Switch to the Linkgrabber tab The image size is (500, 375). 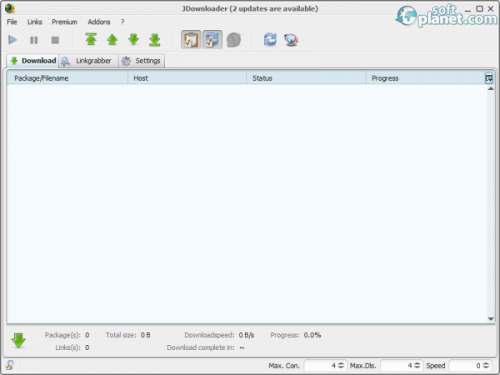(x=88, y=61)
